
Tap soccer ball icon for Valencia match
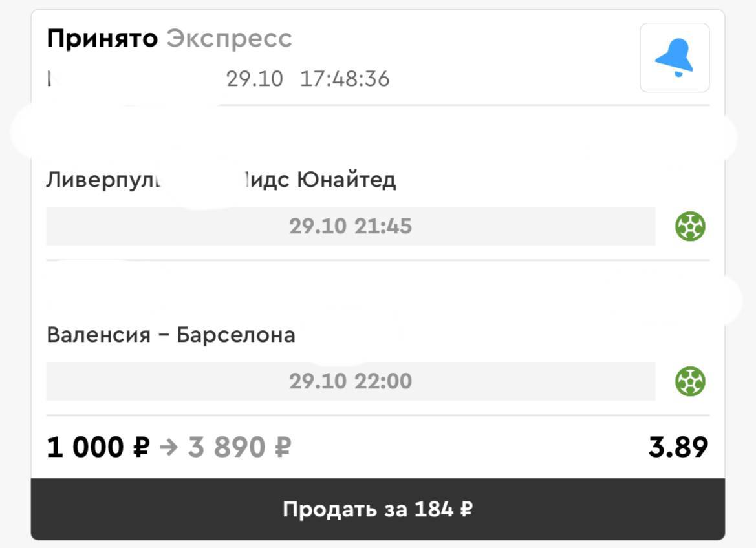[x=690, y=381]
